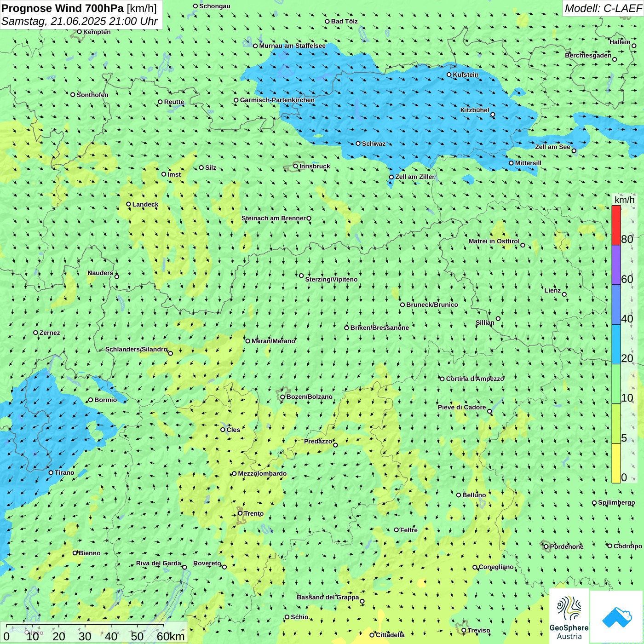The width and height of the screenshot is (644, 644).
Task: Click the Kufstein city marker
Action: (449, 75)
